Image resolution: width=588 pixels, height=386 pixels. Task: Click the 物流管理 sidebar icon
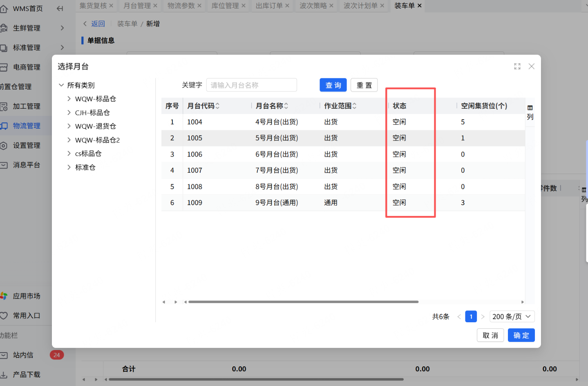pos(4,126)
